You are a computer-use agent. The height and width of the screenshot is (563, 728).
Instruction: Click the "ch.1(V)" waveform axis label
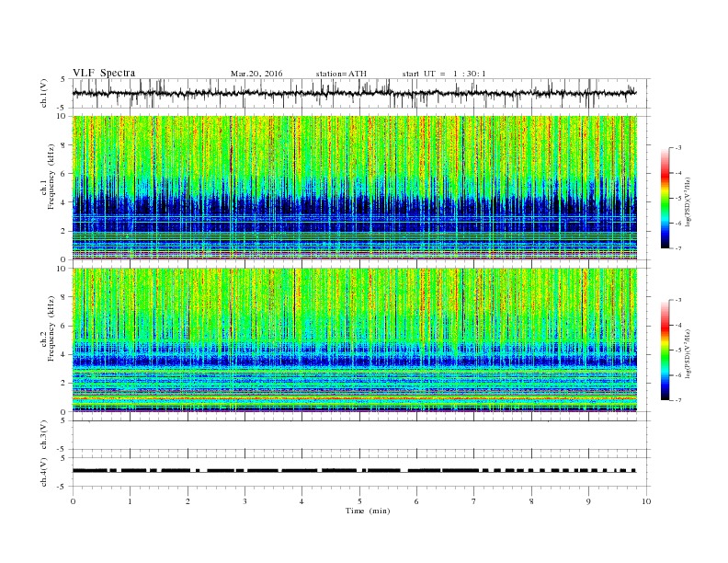44,93
